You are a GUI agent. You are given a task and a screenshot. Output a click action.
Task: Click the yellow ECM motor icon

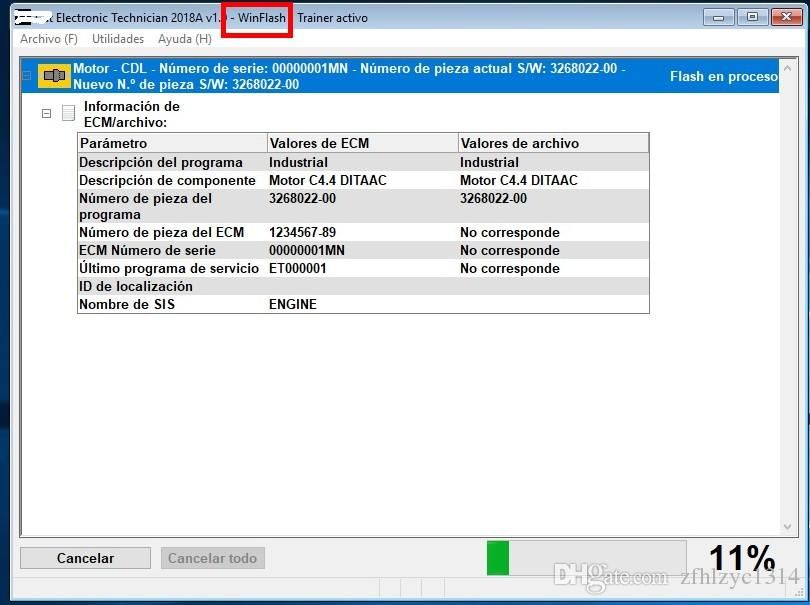click(54, 76)
